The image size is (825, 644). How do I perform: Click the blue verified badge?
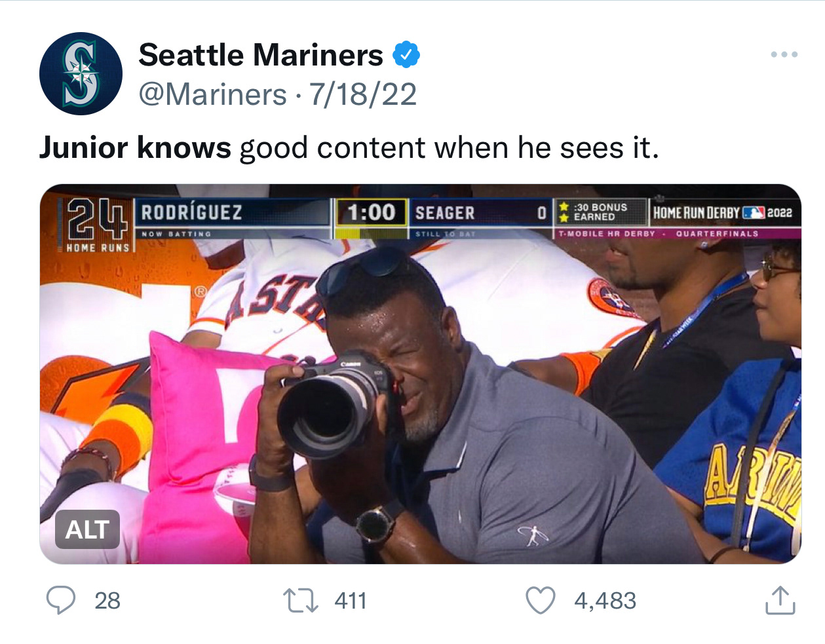[x=406, y=54]
